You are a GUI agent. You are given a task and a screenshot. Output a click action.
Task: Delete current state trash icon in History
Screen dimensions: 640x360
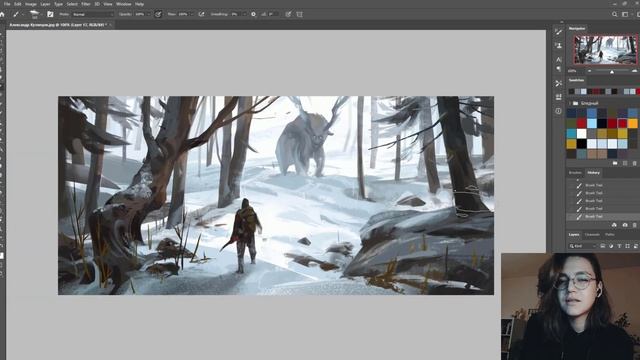pyautogui.click(x=634, y=225)
